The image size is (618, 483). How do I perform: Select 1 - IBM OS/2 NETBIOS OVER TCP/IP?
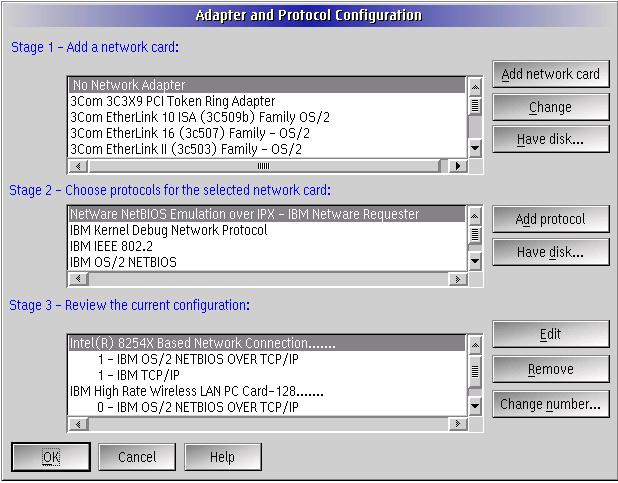[267, 359]
